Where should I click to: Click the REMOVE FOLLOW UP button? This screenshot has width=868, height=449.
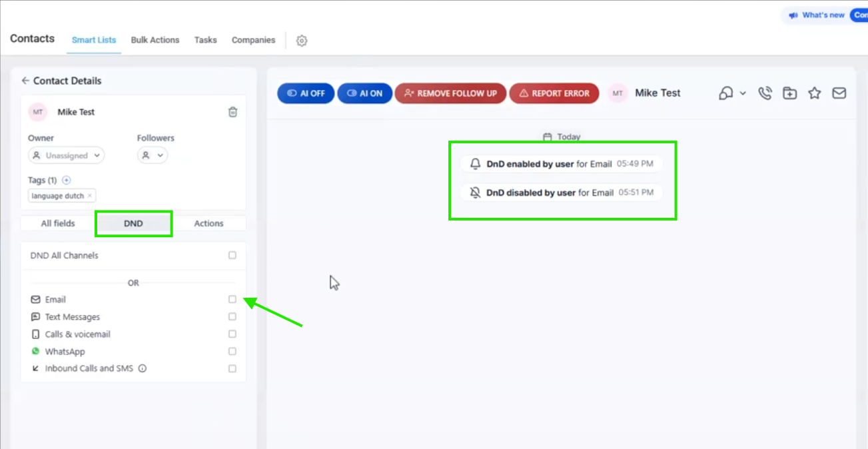[450, 93]
